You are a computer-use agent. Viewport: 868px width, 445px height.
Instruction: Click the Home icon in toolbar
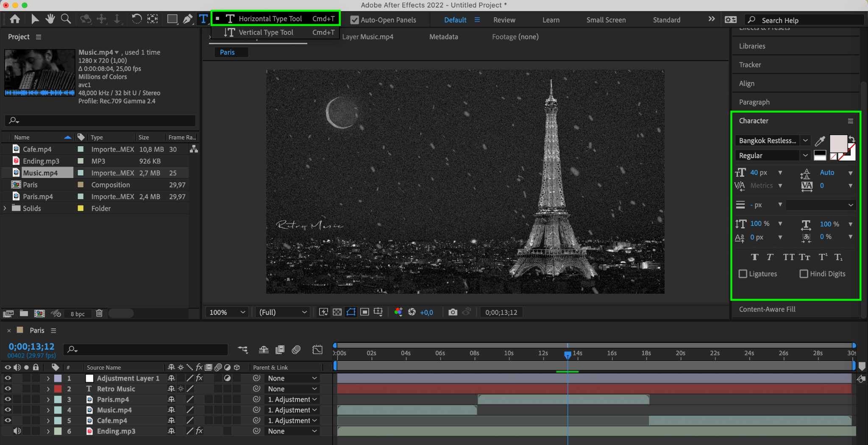click(x=15, y=19)
